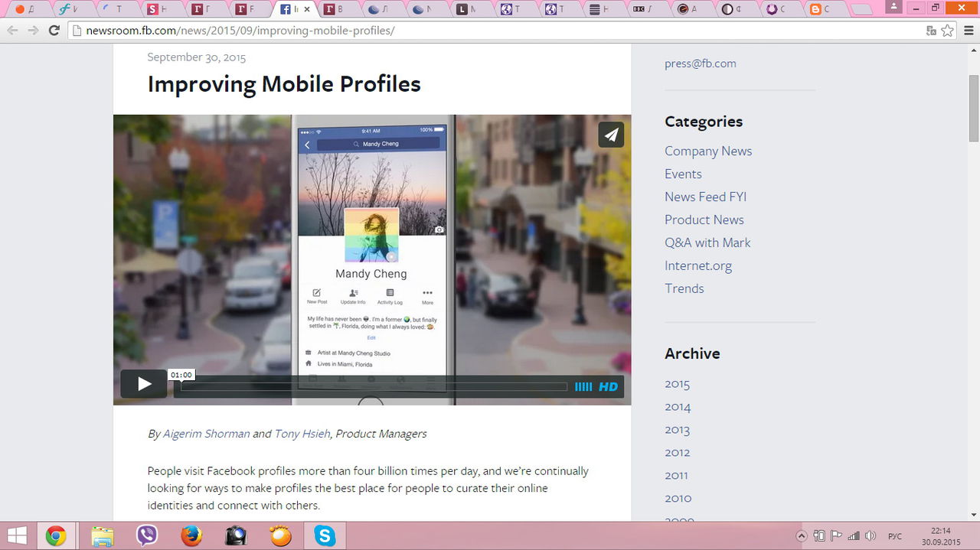
Task: Open the 2013 archive
Action: (x=678, y=429)
